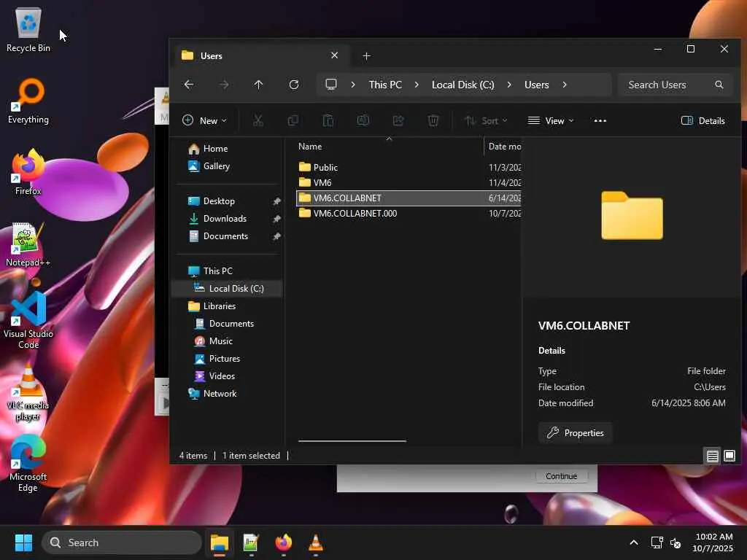The image size is (747, 560).
Task: Click the Continue button behind the window
Action: pyautogui.click(x=561, y=476)
